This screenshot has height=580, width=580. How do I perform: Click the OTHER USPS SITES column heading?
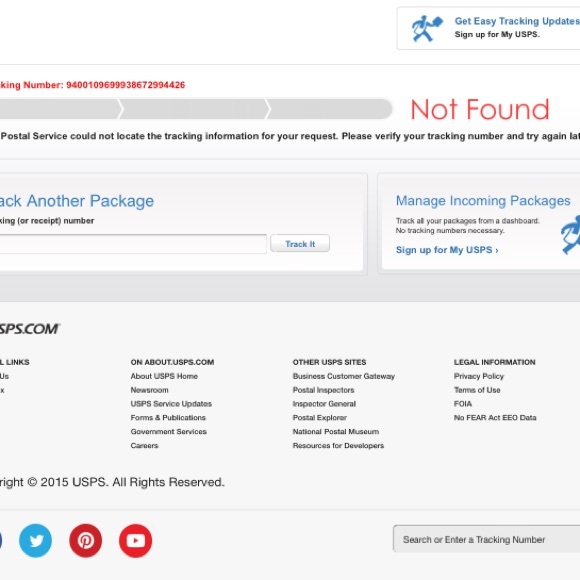[x=329, y=362]
